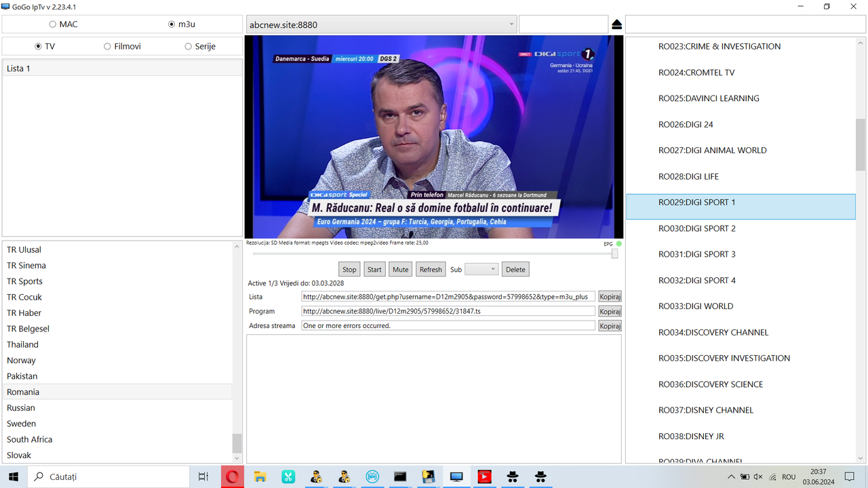Refresh the channel list
Viewport: 868px width, 488px height.
tap(431, 269)
